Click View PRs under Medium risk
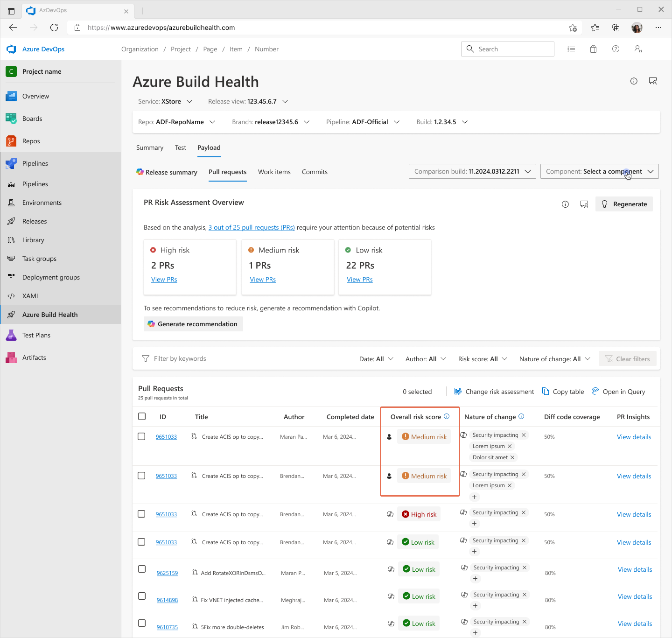The width and height of the screenshot is (672, 638). (x=263, y=279)
